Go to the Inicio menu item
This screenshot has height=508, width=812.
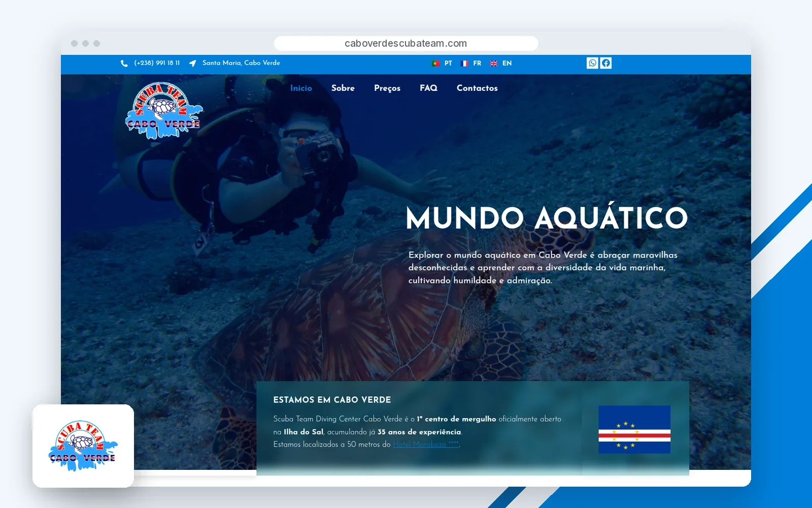click(x=301, y=88)
